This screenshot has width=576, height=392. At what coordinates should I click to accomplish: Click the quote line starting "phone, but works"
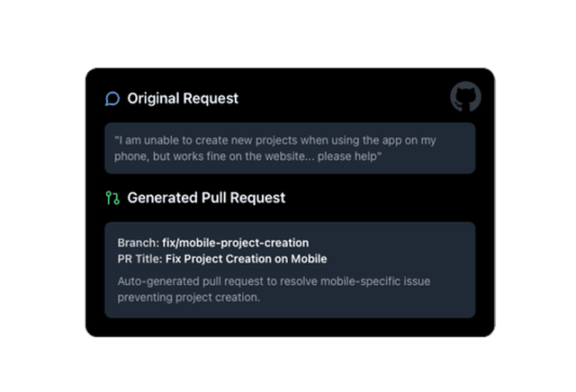[248, 156]
